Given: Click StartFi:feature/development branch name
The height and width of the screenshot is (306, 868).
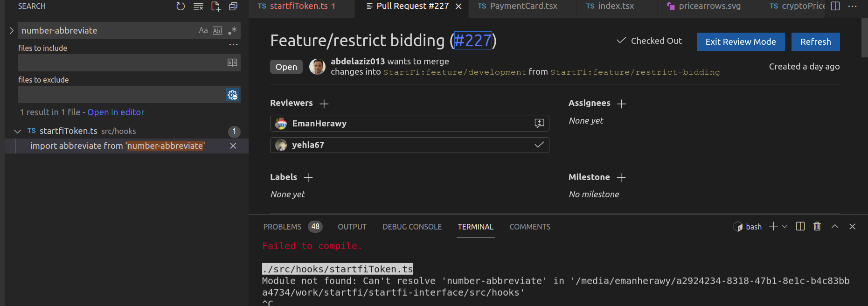Looking at the screenshot, I should (x=455, y=72).
